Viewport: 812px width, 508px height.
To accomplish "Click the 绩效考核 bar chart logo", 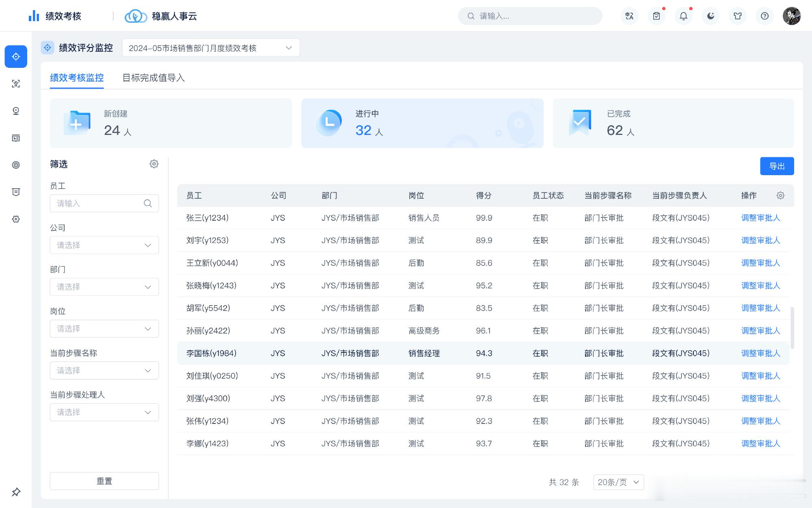I will coord(34,16).
